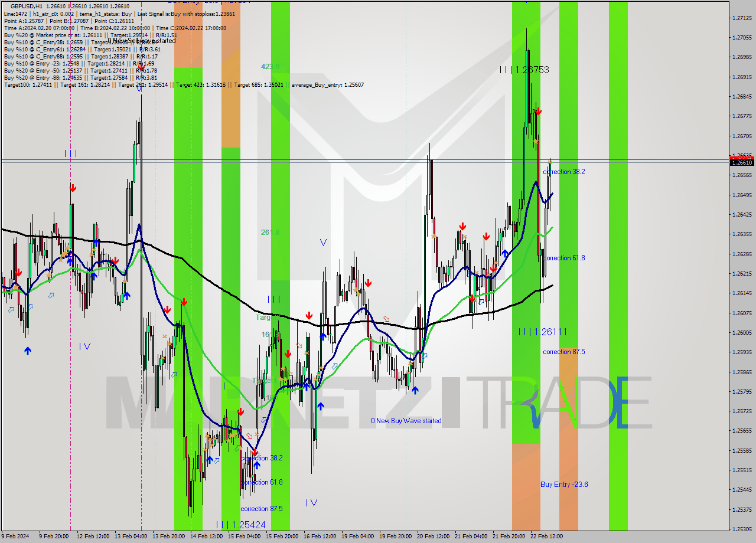Screen dimensions: 756x543
Task: Click price axis value 1.27055
Action: click(x=741, y=38)
